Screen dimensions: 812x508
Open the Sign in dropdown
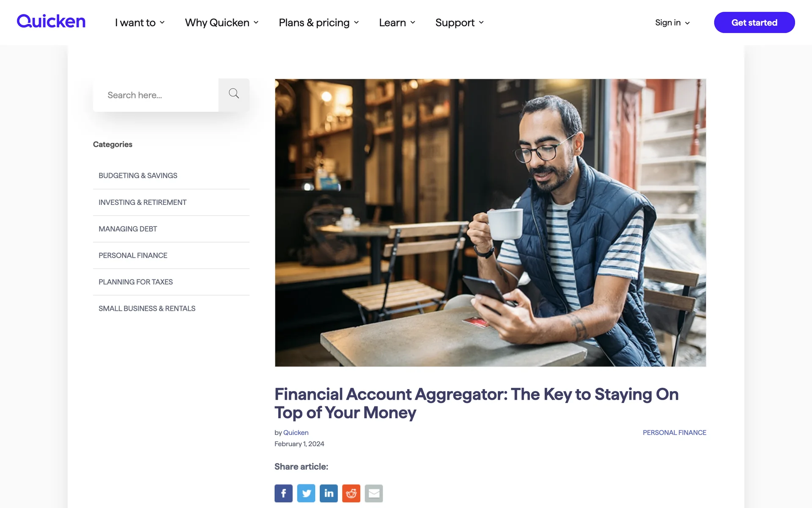point(672,22)
